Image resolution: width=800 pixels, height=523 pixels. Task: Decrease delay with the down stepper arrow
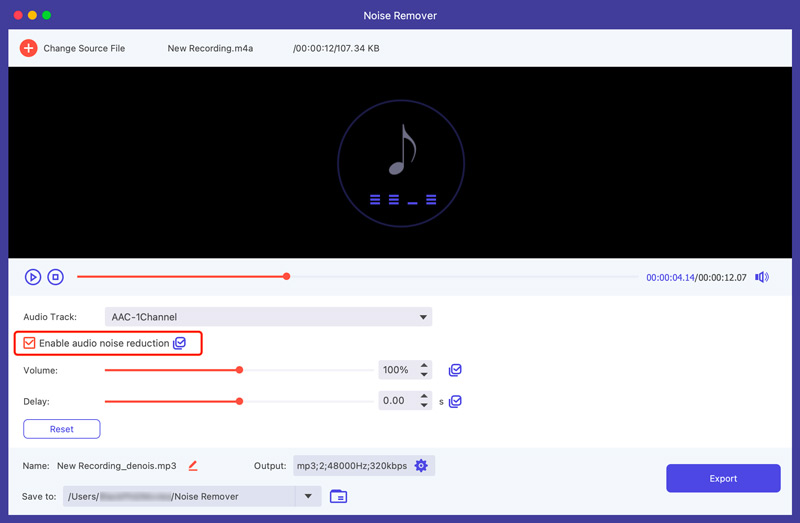point(424,406)
